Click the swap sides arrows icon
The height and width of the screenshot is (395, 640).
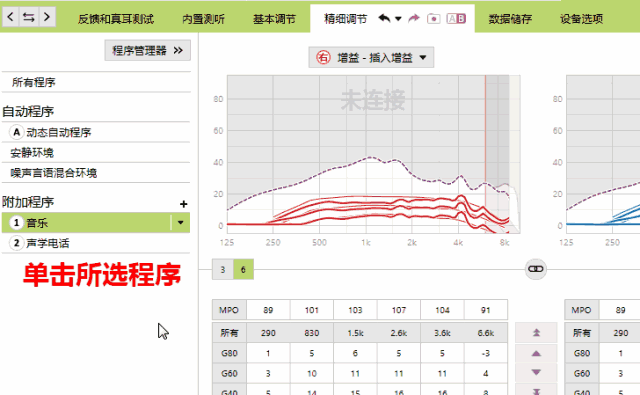point(29,17)
